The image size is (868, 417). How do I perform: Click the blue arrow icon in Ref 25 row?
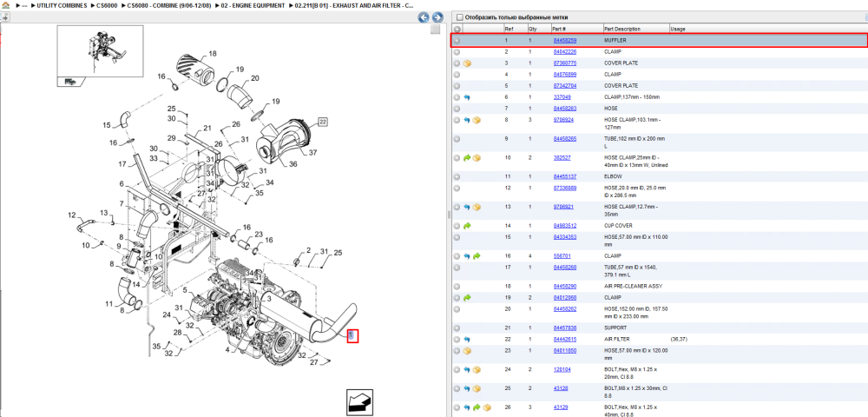pos(467,388)
